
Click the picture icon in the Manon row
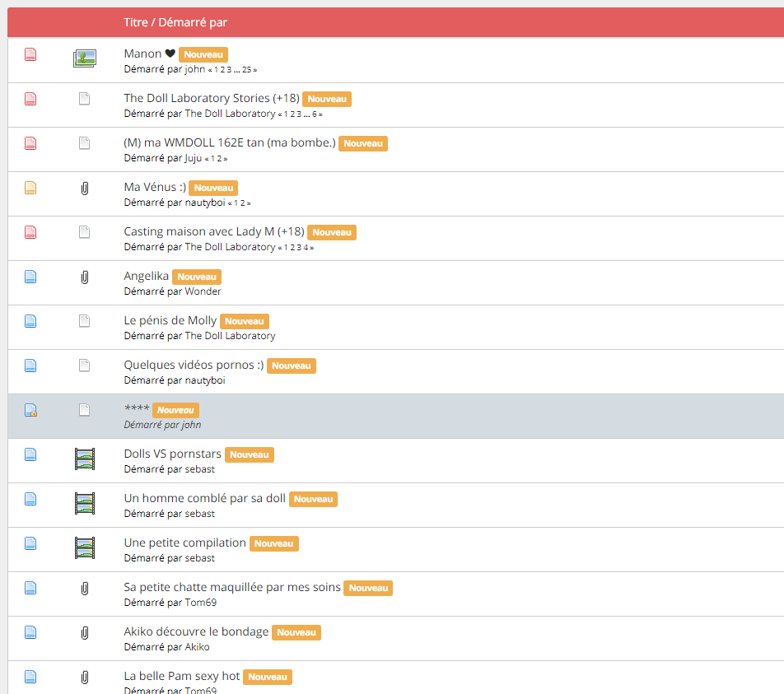pyautogui.click(x=84, y=58)
